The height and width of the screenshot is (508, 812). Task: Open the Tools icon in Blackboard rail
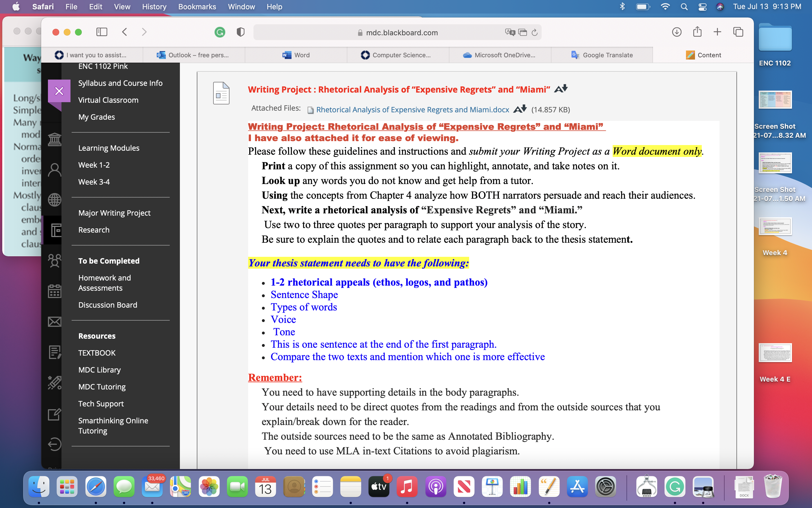click(54, 383)
